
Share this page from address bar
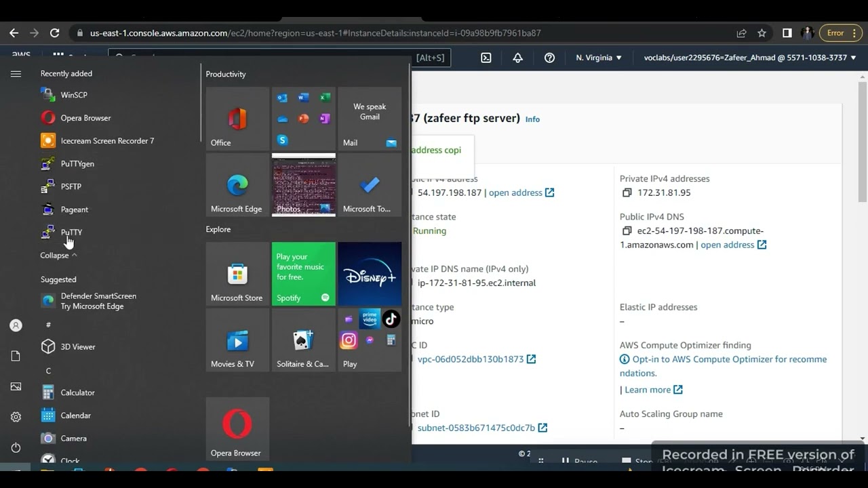741,33
